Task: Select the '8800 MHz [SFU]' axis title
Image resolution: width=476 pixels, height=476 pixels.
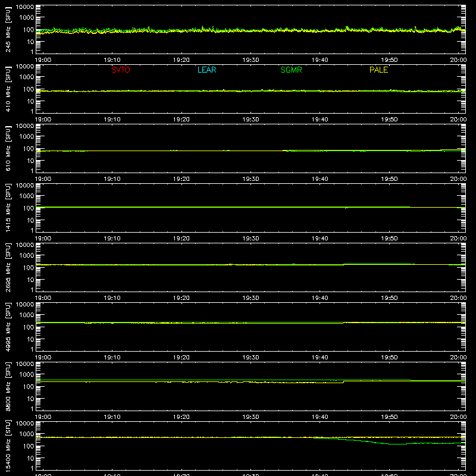Action: point(8,386)
